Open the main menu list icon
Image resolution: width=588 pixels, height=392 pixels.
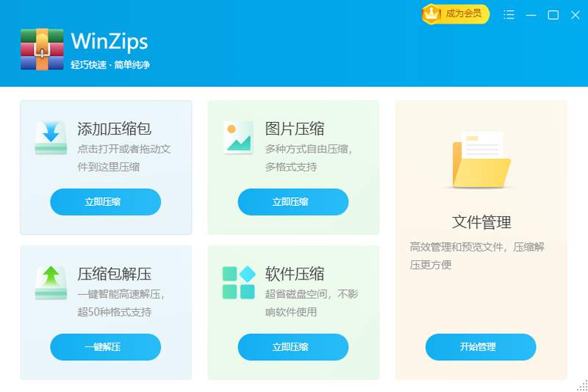(509, 15)
